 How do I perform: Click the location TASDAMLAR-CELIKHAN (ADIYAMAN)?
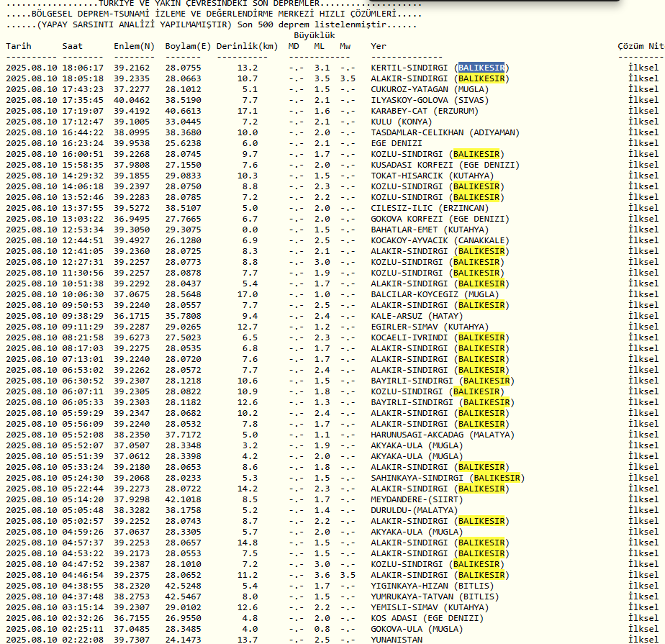(445, 132)
